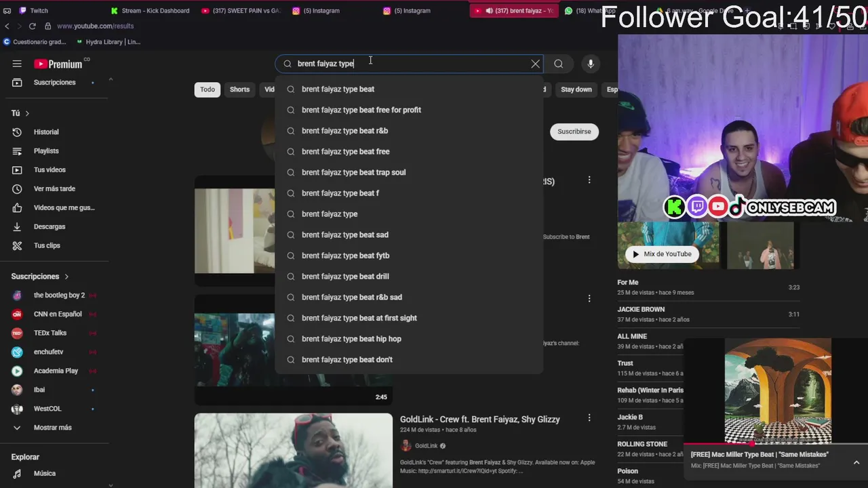The width and height of the screenshot is (868, 488).
Task: Play "ROLLING STONE" in the mix list
Action: 650,449
